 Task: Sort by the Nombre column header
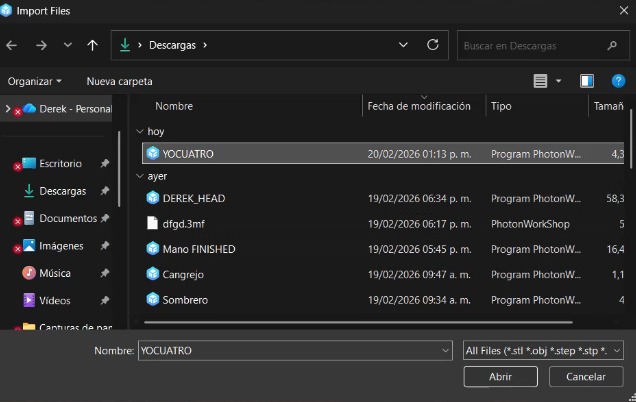pos(174,106)
